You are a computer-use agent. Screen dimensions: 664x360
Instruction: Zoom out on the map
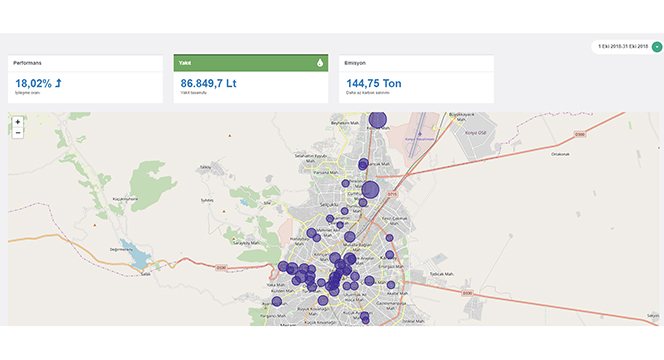pyautogui.click(x=17, y=133)
